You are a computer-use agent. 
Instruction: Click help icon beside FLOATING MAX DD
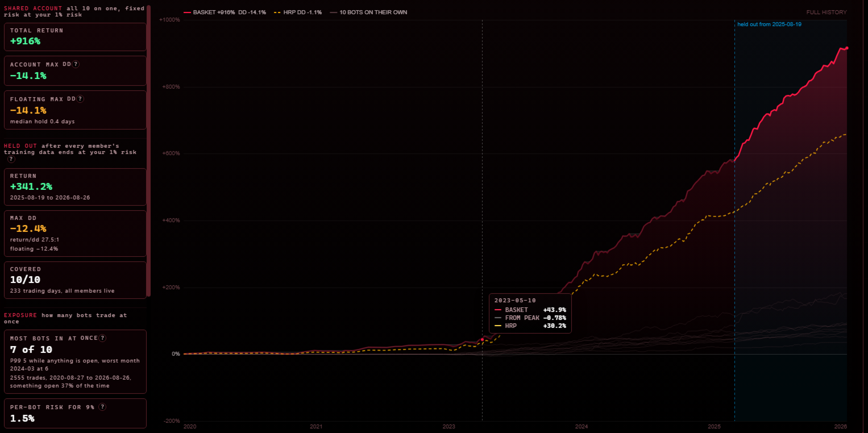pos(80,98)
